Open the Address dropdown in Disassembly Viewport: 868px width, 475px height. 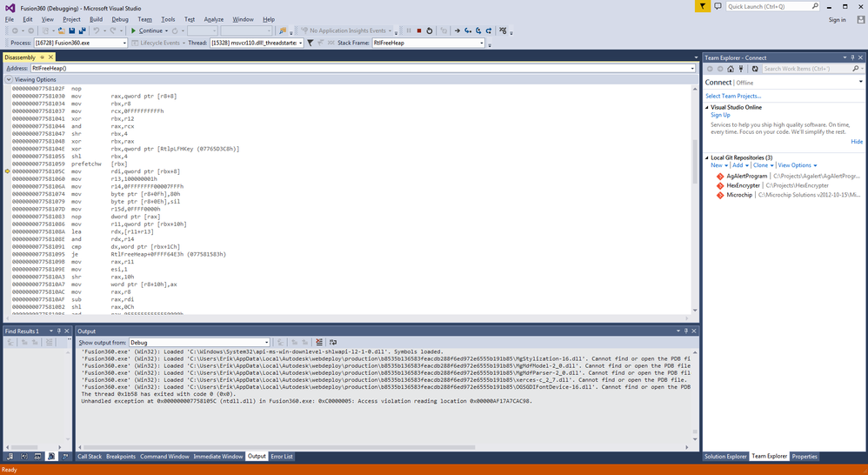click(x=692, y=68)
